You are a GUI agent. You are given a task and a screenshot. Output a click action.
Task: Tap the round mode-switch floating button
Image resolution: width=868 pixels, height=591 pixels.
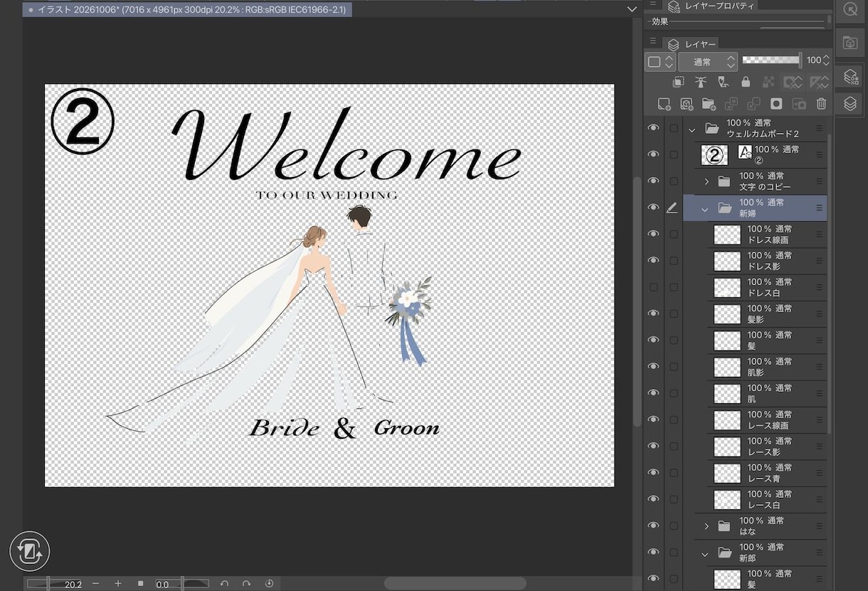[x=30, y=551]
